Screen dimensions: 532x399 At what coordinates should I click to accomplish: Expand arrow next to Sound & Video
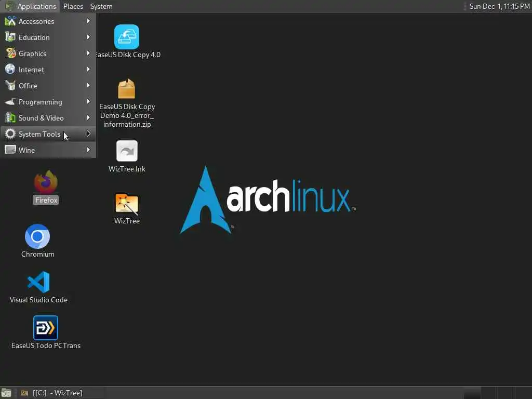88,118
